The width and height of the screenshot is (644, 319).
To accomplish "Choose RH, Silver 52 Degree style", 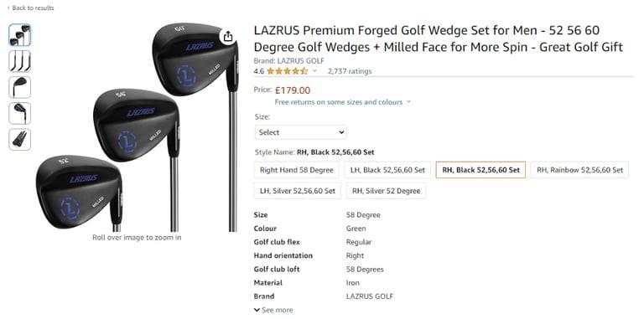I will point(386,191).
